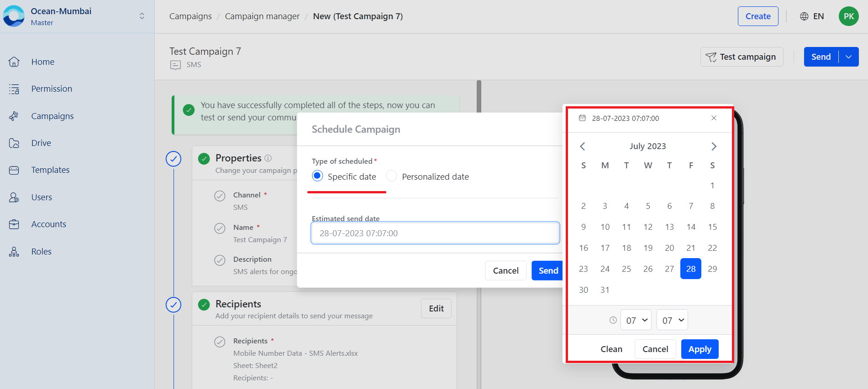This screenshot has width=868, height=389.
Task: Select the Specific date radio option
Action: pyautogui.click(x=317, y=176)
